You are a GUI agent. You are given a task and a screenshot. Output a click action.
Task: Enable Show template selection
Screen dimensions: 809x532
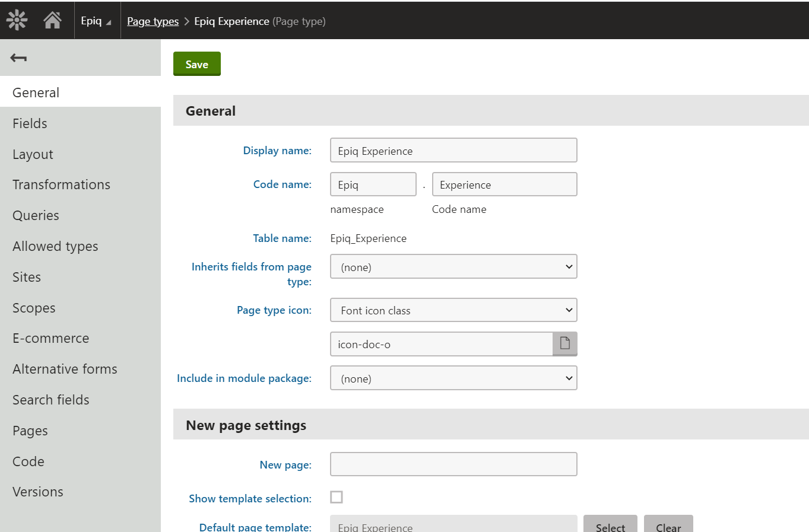(x=337, y=497)
